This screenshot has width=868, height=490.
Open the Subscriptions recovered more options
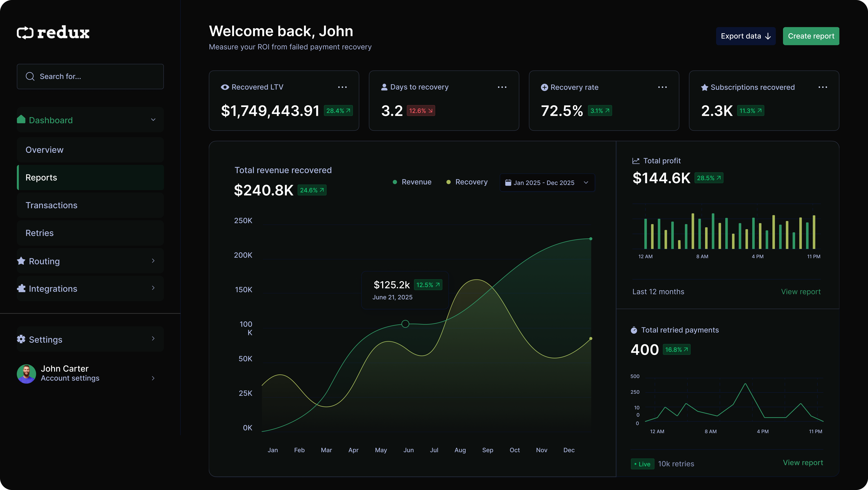click(x=822, y=87)
